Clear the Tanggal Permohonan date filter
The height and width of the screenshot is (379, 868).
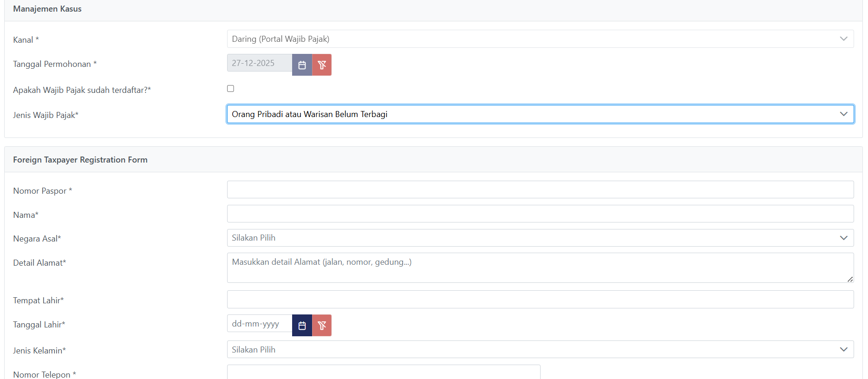pyautogui.click(x=322, y=65)
